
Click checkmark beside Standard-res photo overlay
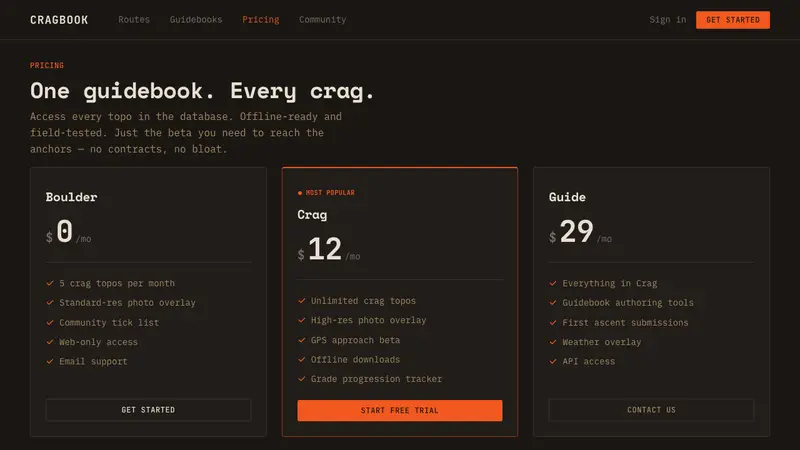[x=50, y=303]
